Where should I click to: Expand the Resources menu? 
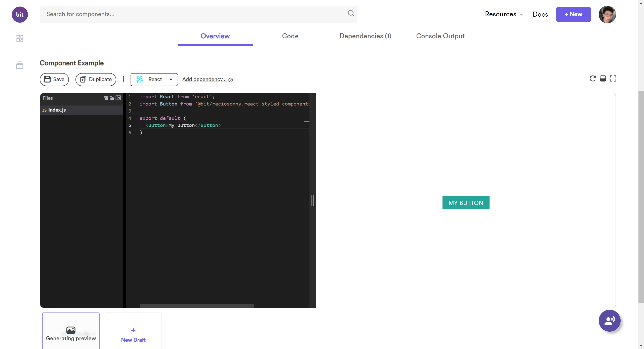[x=504, y=14]
